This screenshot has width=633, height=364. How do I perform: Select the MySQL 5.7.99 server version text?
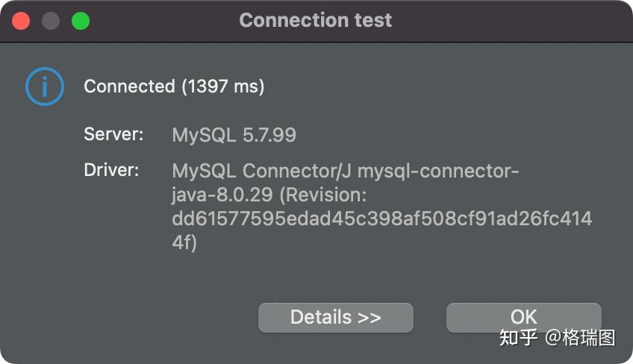[x=234, y=135]
